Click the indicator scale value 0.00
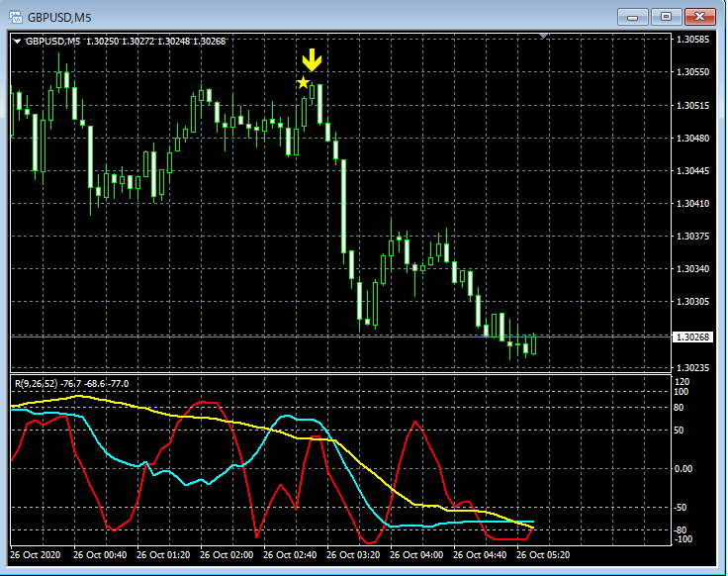Viewport: 728px width, 576px height. 683,469
